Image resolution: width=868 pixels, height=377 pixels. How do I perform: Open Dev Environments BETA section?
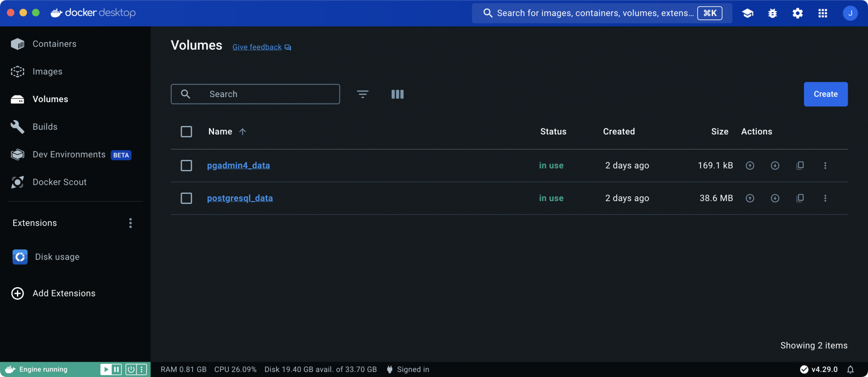(71, 154)
